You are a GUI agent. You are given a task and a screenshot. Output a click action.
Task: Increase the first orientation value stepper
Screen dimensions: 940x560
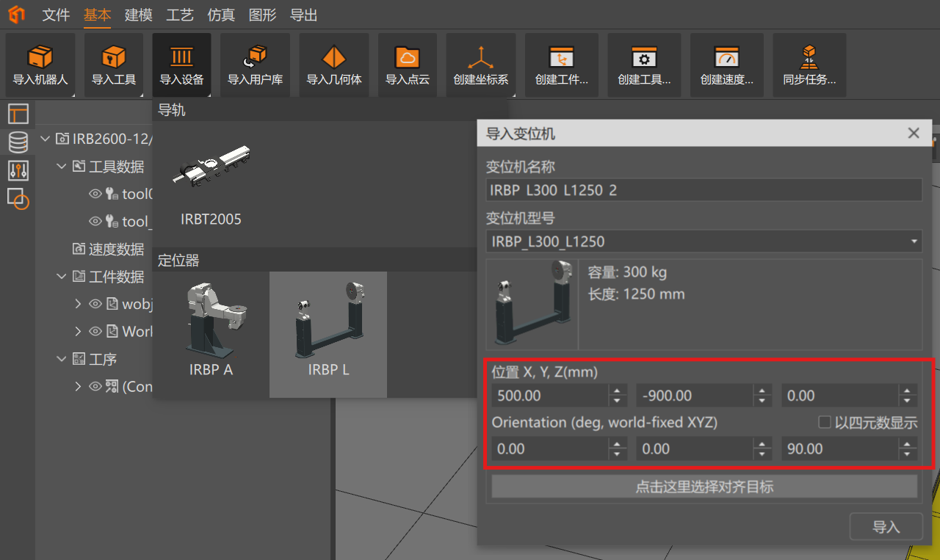pyautogui.click(x=618, y=443)
